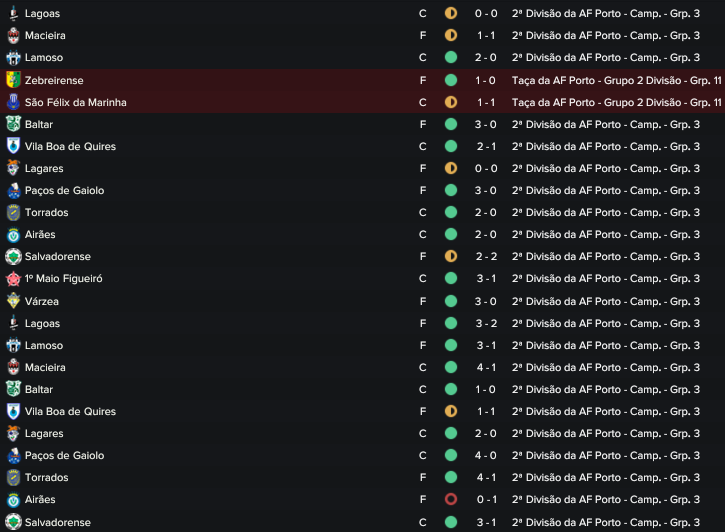Image resolution: width=725 pixels, height=532 pixels.
Task: Click the red loss indicator for Airães 0-1
Action: [x=451, y=499]
